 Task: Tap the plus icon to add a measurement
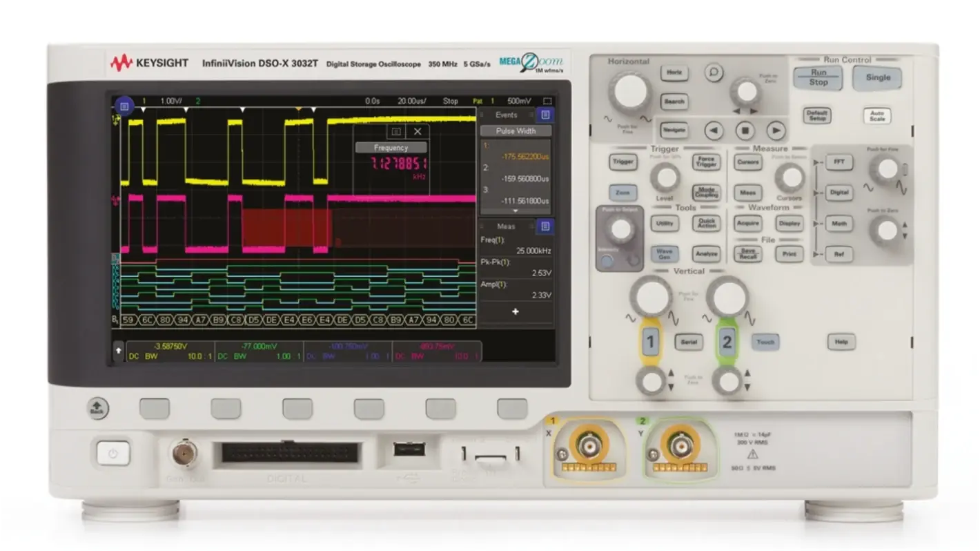(515, 311)
